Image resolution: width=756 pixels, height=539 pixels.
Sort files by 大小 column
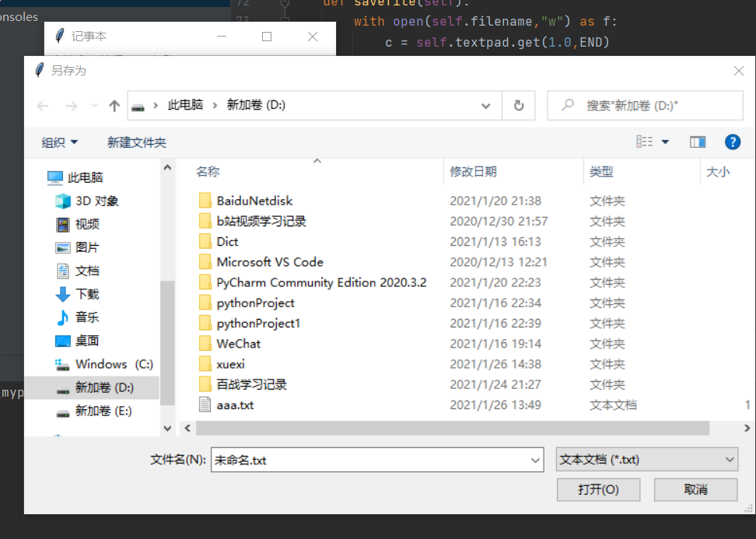coord(718,172)
